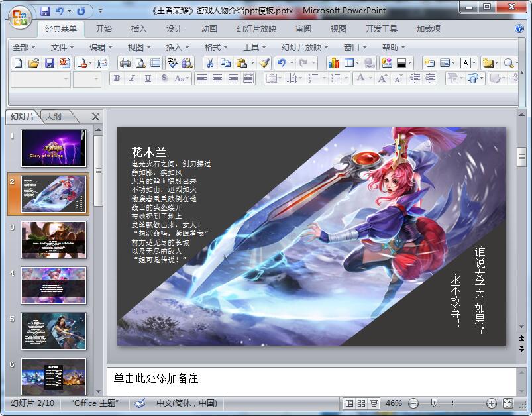This screenshot has width=532, height=416.
Task: Click the new slide icon in the toolbar
Action: coord(429,63)
